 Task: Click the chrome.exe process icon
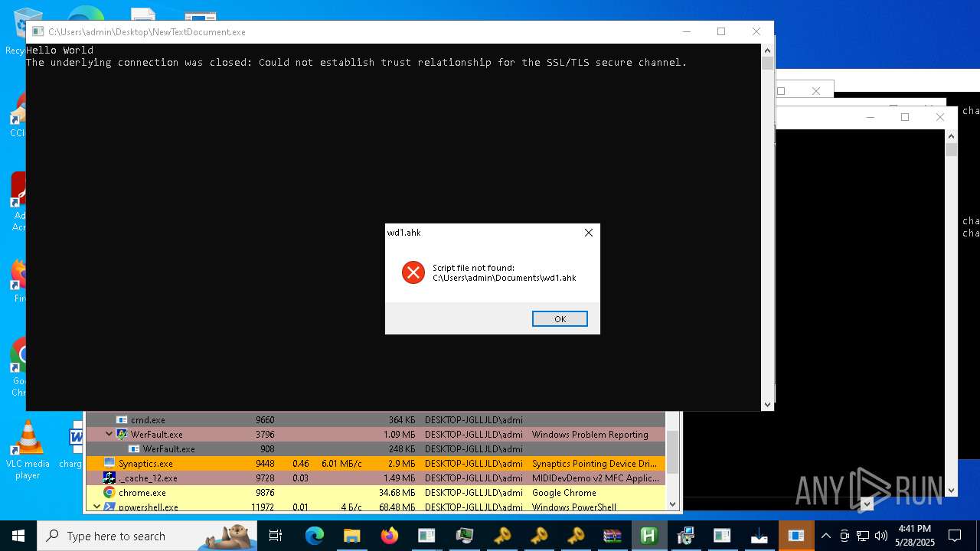click(x=109, y=493)
